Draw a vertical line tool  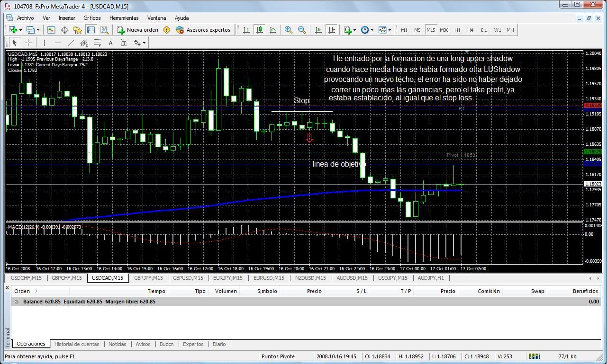tap(44, 43)
